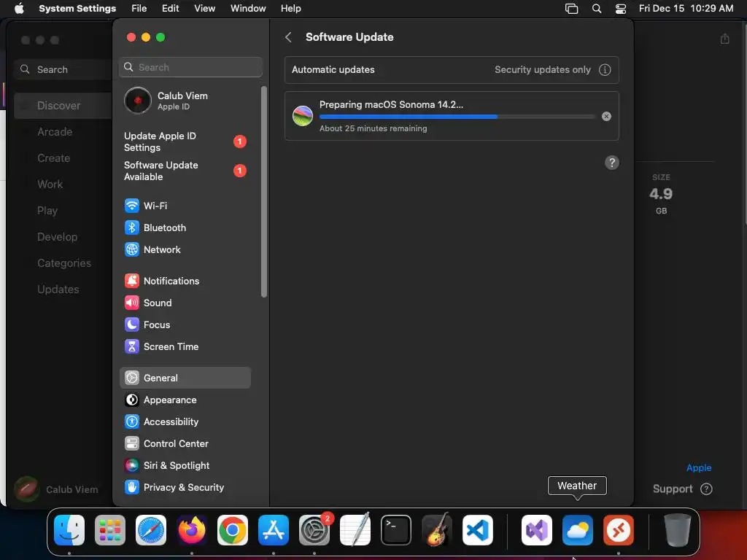This screenshot has height=560, width=747.
Task: Click Apple developer link in App Store
Action: coord(699,467)
